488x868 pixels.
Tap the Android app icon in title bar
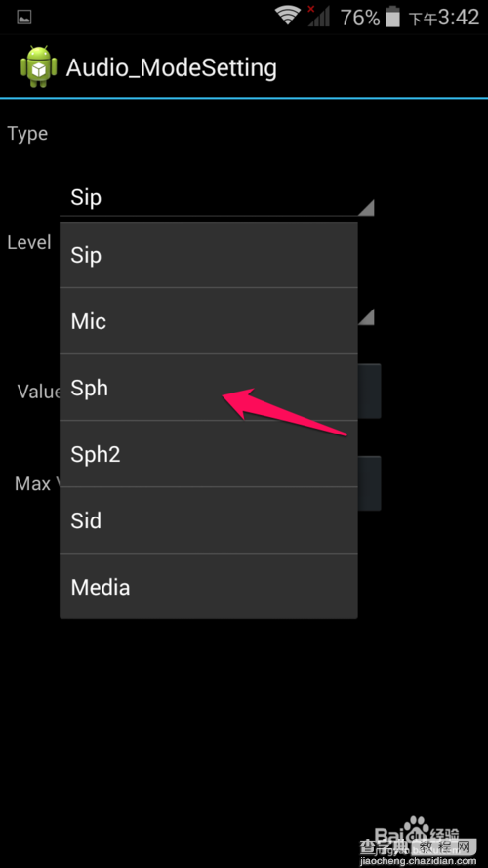tap(39, 66)
